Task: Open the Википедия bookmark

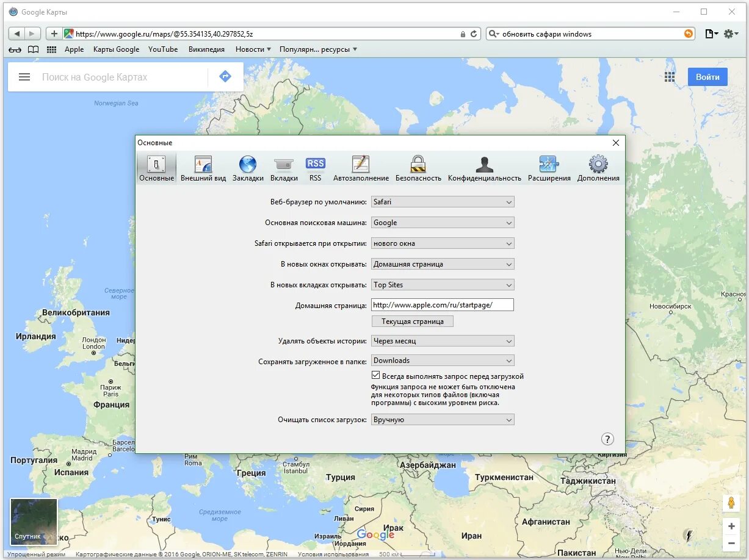Action: click(206, 49)
